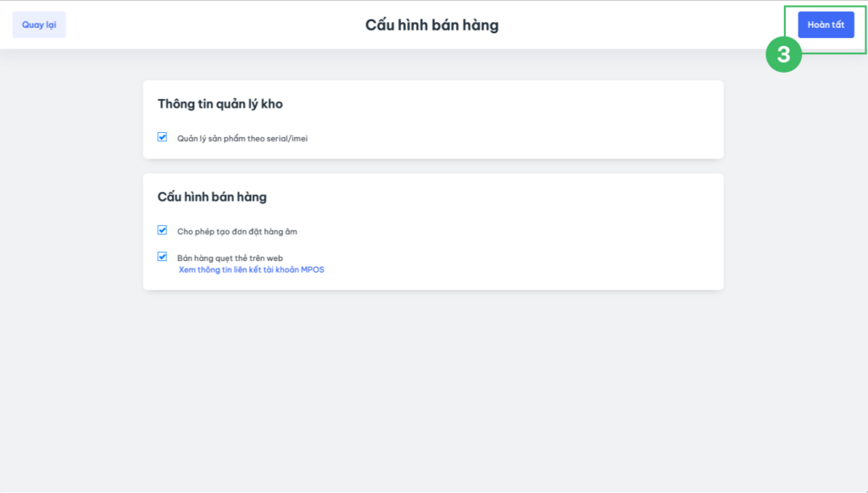Viewport: 868px width, 493px height.
Task: Open the Xem thông tin liên kết tài khoản MPOS link
Action: 251,269
